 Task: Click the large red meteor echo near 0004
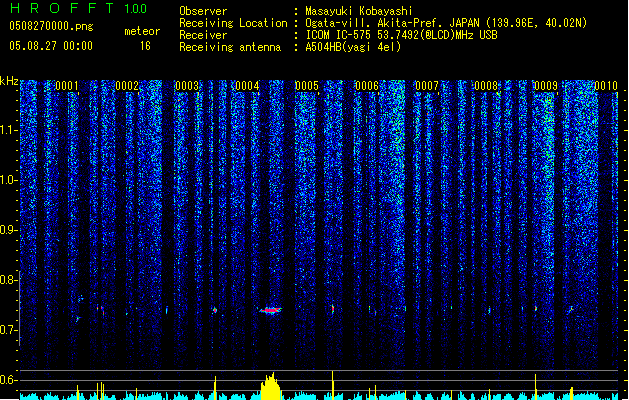click(270, 310)
